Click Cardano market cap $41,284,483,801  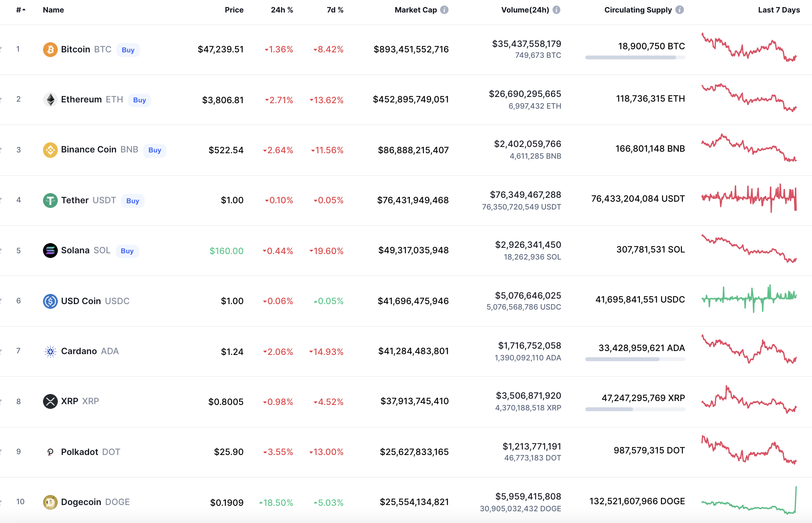pos(413,351)
